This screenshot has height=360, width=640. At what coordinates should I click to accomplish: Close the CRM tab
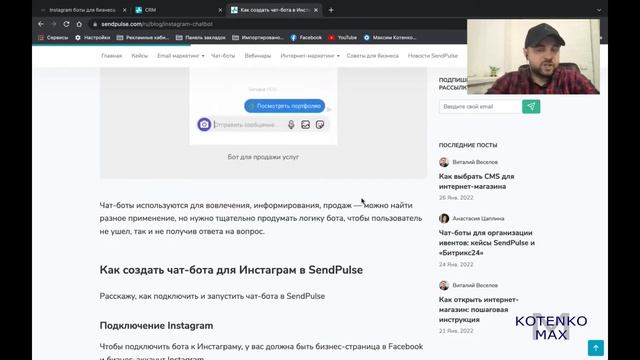220,10
